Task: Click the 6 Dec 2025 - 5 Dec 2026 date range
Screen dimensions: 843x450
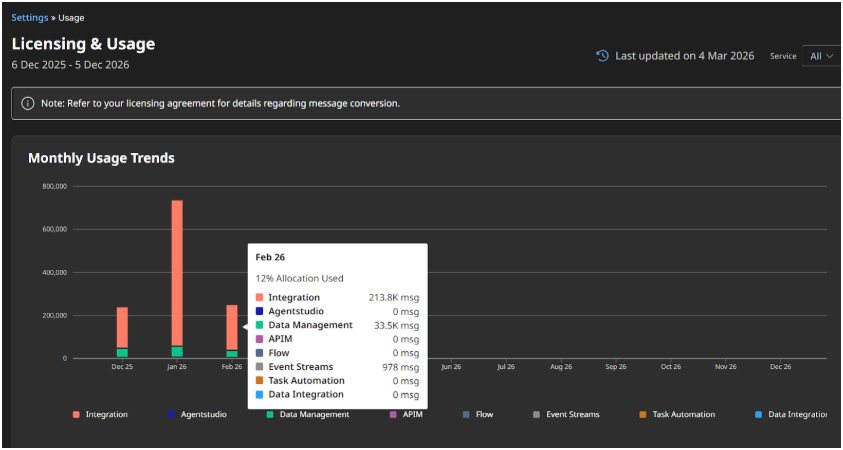Action: [70, 65]
